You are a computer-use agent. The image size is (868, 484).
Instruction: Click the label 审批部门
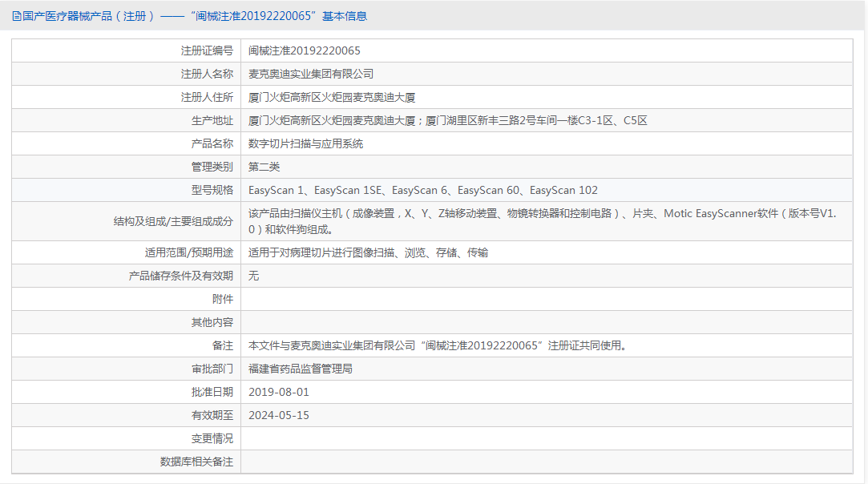pyautogui.click(x=212, y=369)
